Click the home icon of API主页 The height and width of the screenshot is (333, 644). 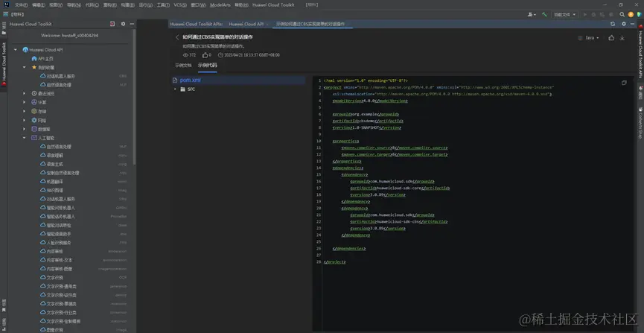pyautogui.click(x=34, y=58)
